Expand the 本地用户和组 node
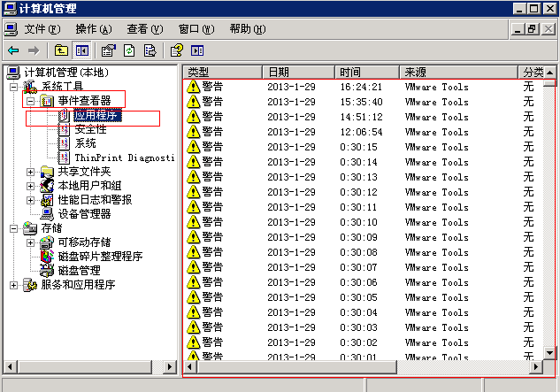 [x=30, y=186]
